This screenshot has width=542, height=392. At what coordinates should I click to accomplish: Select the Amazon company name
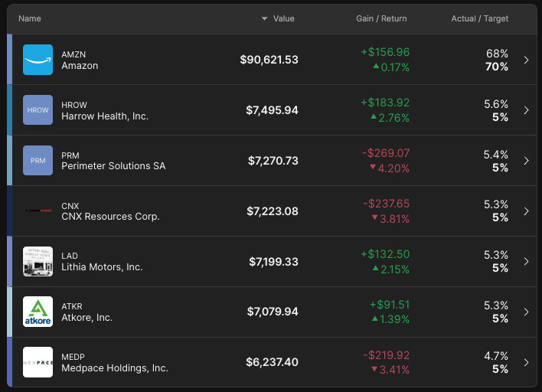coord(80,66)
